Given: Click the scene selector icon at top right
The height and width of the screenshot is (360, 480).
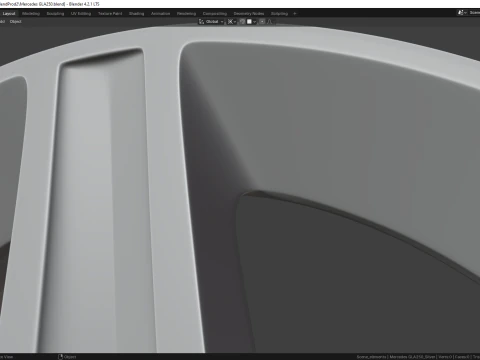Looking at the screenshot, I should coord(461,13).
